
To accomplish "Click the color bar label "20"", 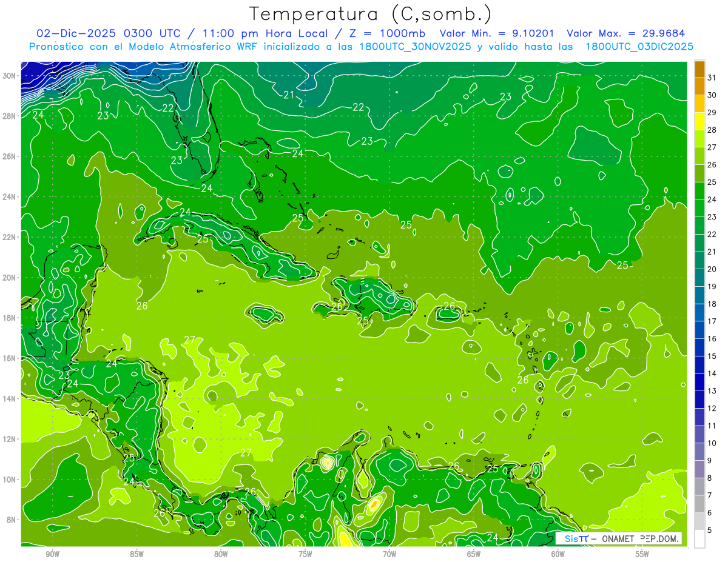I will (712, 269).
